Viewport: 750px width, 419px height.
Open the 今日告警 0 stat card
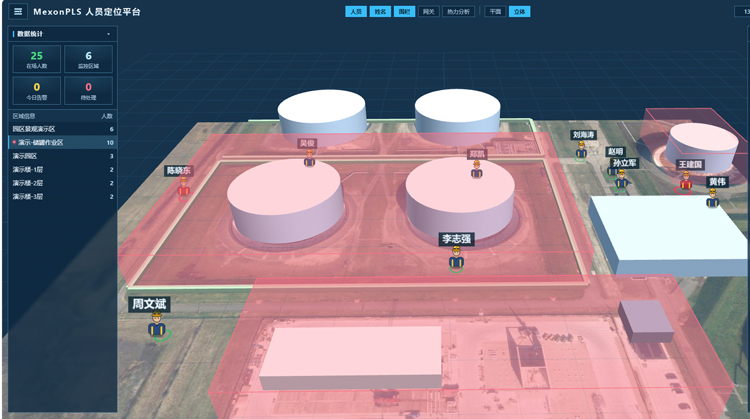[37, 90]
